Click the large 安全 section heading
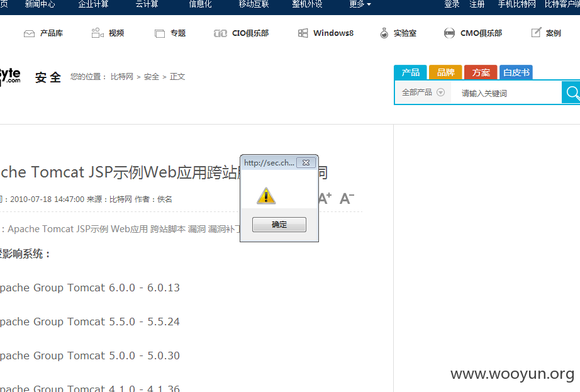This screenshot has height=392, width=580. [x=48, y=77]
